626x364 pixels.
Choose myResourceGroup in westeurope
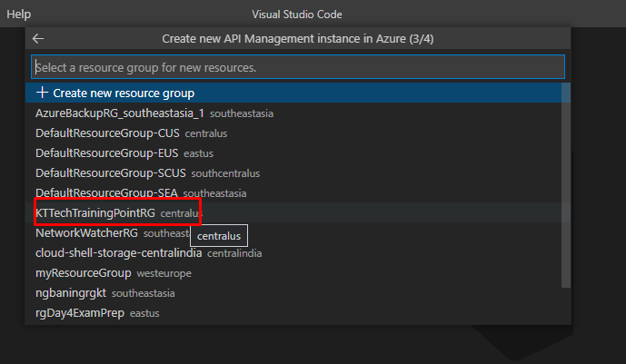84,273
